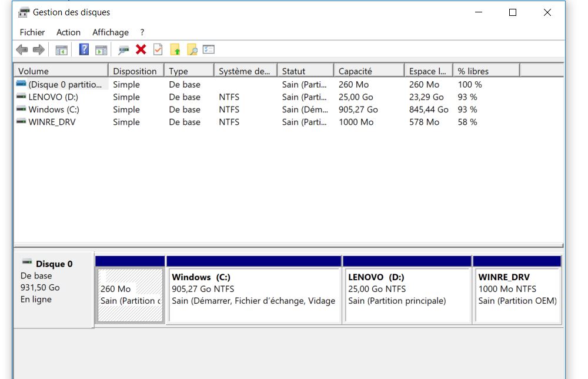Click the 578 Mo free space cell
The width and height of the screenshot is (588, 379).
424,122
